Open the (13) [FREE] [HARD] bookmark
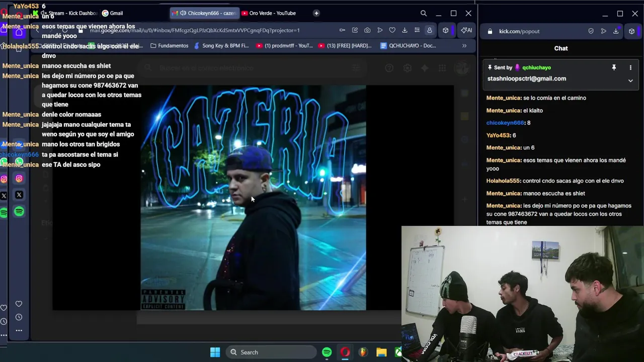644x362 pixels. [345, 46]
